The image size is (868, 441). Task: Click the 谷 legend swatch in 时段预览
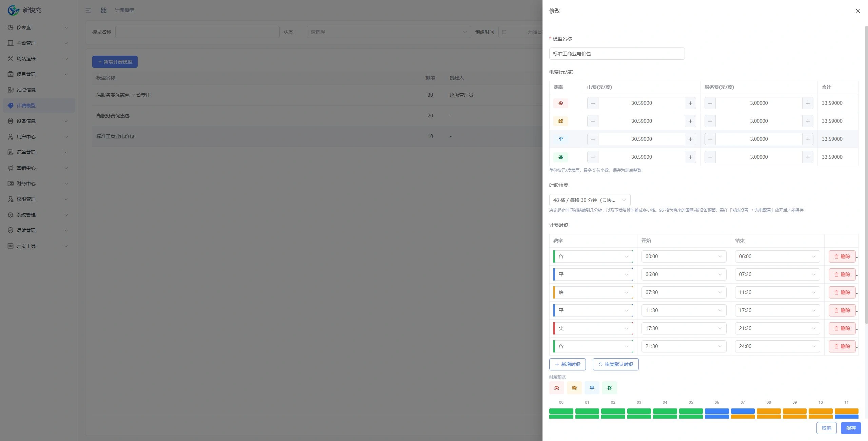[609, 388]
